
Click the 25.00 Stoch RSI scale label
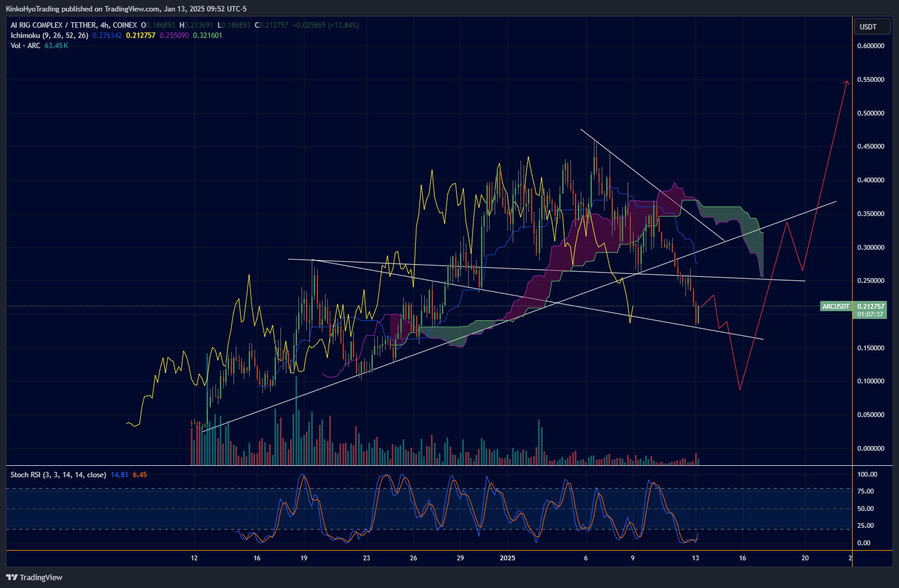865,525
